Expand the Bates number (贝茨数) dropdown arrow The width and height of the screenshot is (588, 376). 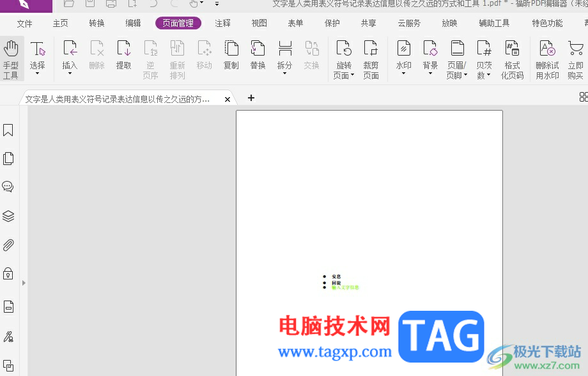489,75
